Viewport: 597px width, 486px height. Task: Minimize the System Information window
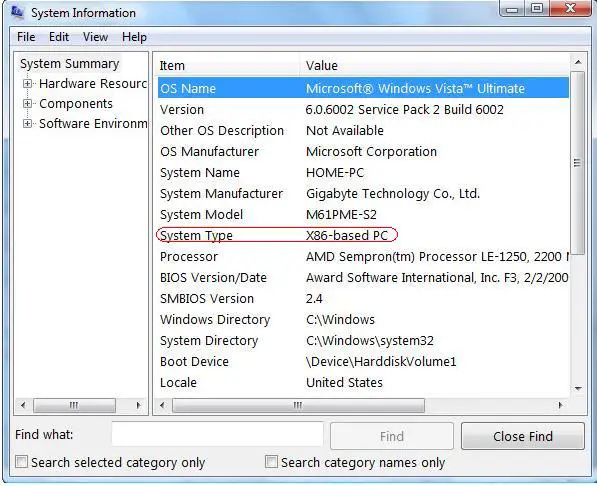[512, 9]
